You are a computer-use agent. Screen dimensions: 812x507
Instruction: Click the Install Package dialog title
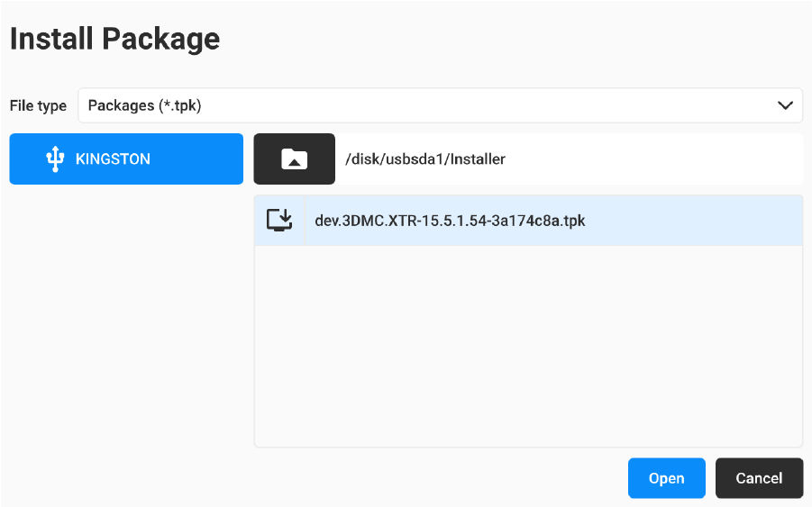click(x=114, y=39)
